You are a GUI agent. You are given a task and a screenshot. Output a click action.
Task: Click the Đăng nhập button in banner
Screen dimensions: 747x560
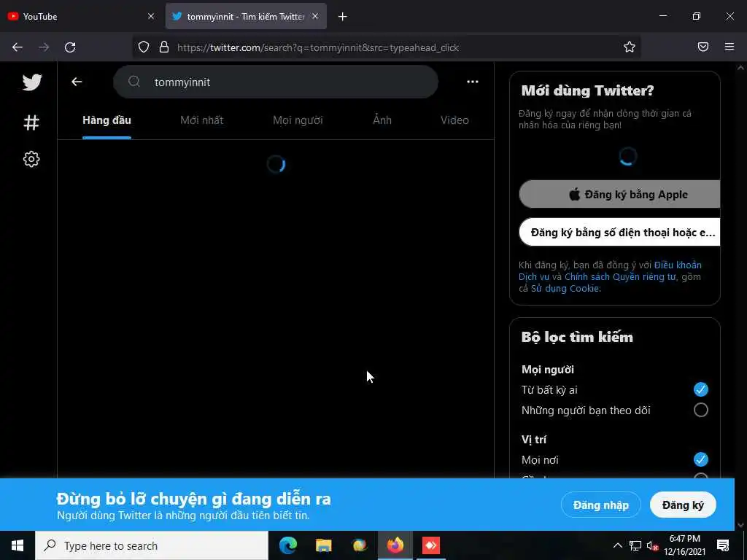(601, 505)
